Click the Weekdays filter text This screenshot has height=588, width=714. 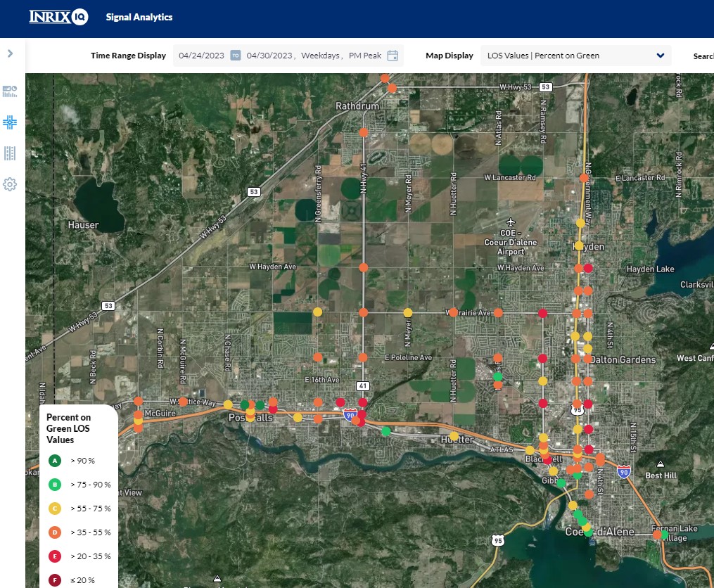[320, 56]
